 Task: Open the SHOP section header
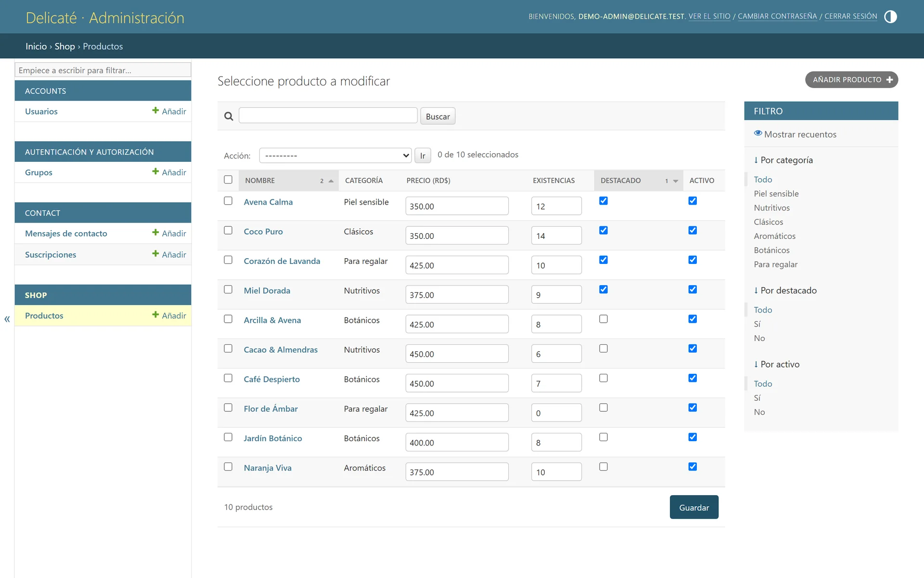36,295
